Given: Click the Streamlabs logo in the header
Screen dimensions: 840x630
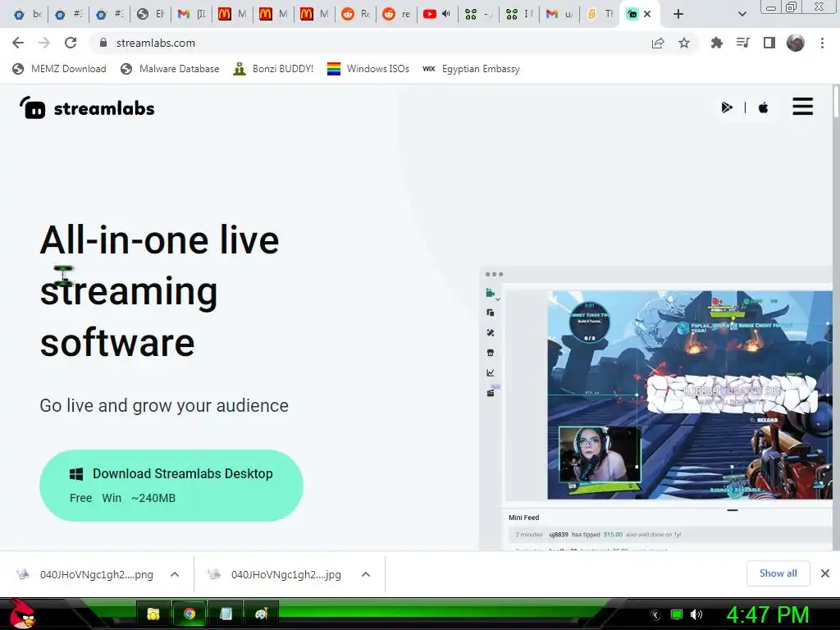Looking at the screenshot, I should (87, 107).
